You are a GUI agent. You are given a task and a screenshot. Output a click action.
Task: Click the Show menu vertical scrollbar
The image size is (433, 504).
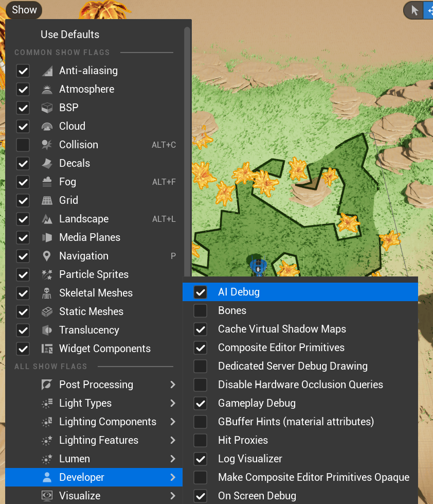click(x=187, y=151)
